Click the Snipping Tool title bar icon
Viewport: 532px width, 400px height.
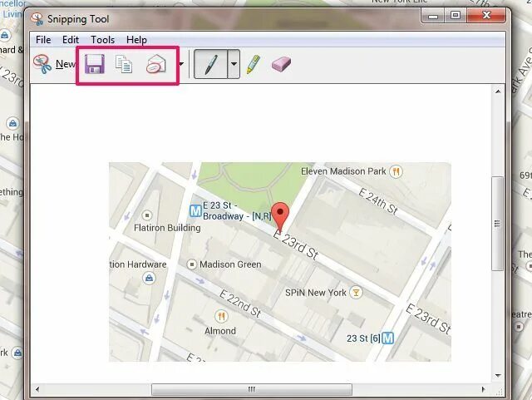tap(37, 19)
